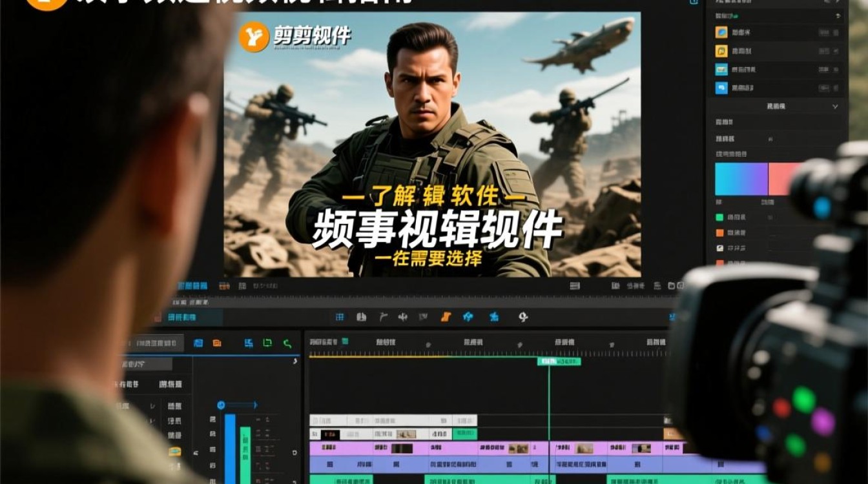Pick the blue-to-purple gradient swatch
Image resolution: width=868 pixels, height=484 pixels.
point(741,179)
